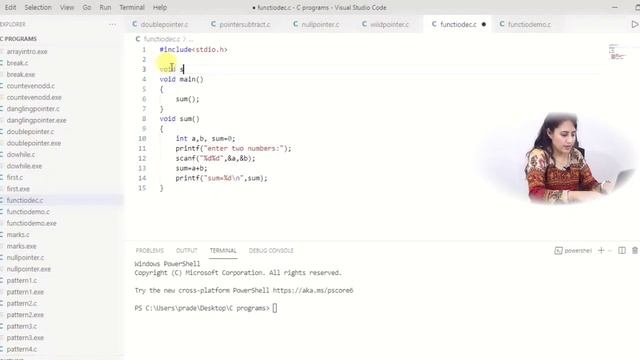Image resolution: width=640 pixels, height=360 pixels.
Task: Collapse the C PROGRAMS folder section
Action: (x=18, y=39)
